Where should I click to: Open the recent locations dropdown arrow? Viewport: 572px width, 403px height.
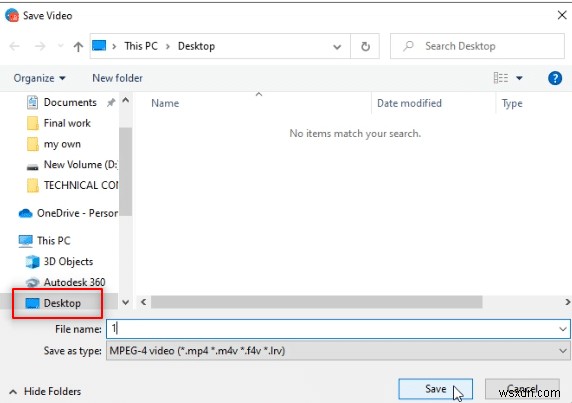coord(61,46)
